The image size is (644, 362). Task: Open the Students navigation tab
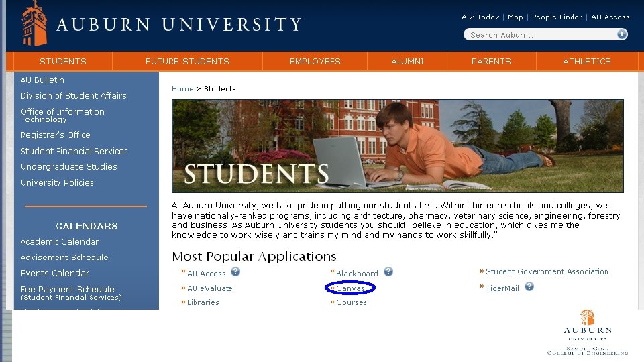(x=63, y=62)
